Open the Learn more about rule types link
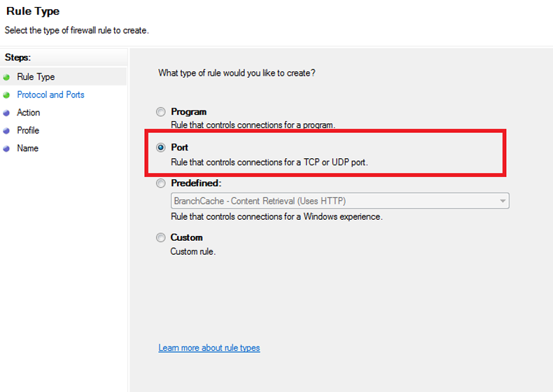Viewport: 553px width, 392px height. (209, 348)
